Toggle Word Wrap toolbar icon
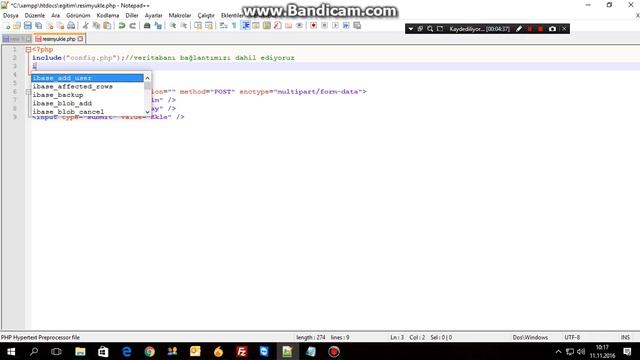Image resolution: width=640 pixels, height=360 pixels. (x=223, y=26)
